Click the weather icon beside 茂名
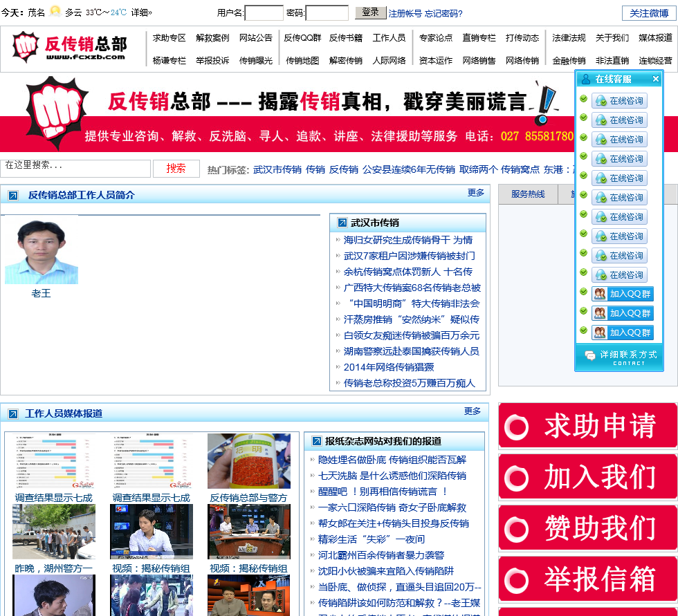Image resolution: width=678 pixels, height=616 pixels. pyautogui.click(x=55, y=12)
